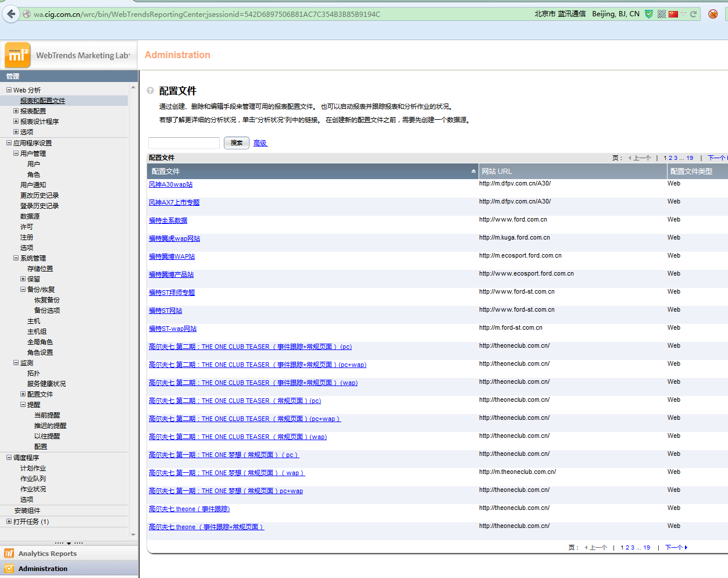Open the 风神A30wap站 profile link
Image resolution: width=728 pixels, height=578 pixels.
click(170, 185)
